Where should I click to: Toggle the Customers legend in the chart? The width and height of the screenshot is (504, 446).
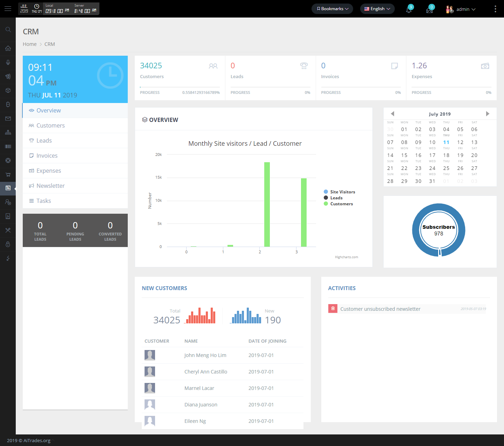pos(338,204)
